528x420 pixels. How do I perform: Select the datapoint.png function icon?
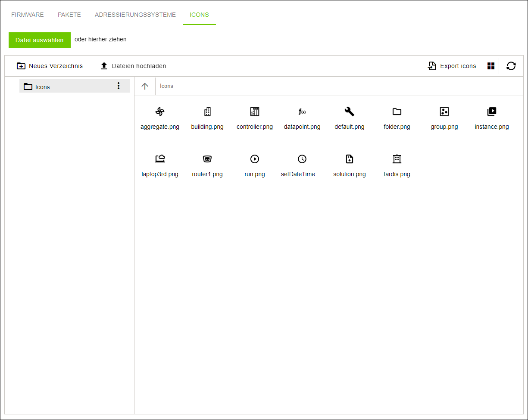click(302, 112)
